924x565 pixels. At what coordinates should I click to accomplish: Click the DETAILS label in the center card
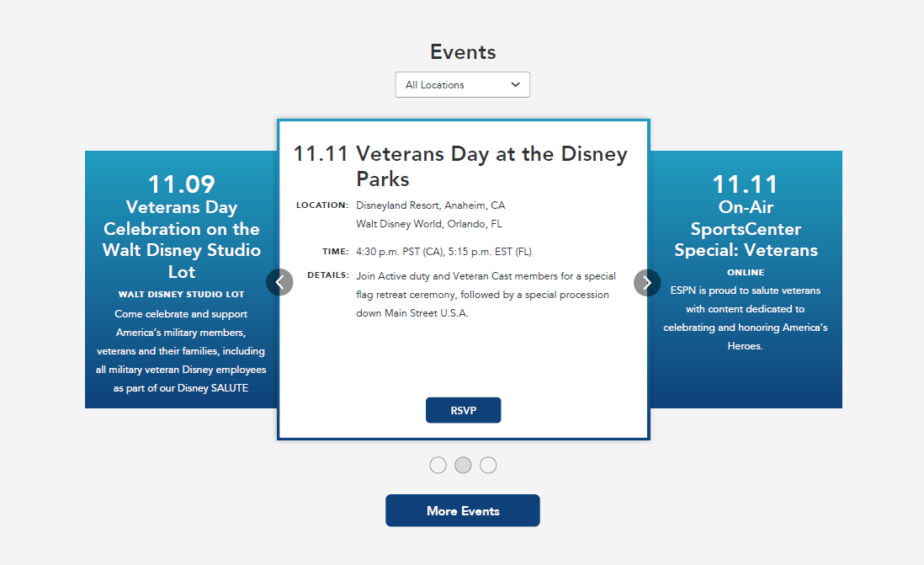click(x=328, y=275)
